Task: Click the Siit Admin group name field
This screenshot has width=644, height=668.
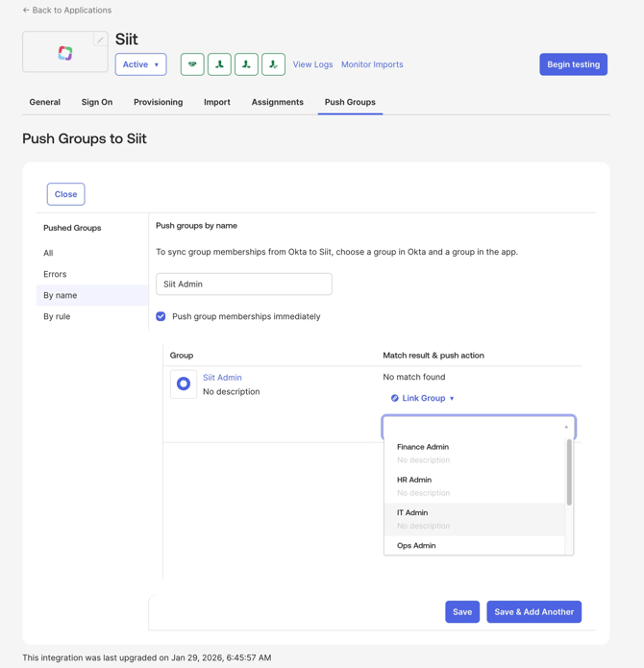Action: 244,284
